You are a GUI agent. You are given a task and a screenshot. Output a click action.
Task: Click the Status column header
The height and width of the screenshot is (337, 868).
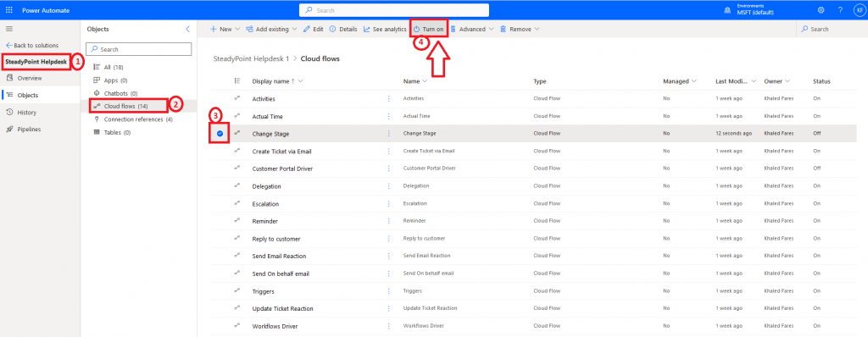pos(821,81)
